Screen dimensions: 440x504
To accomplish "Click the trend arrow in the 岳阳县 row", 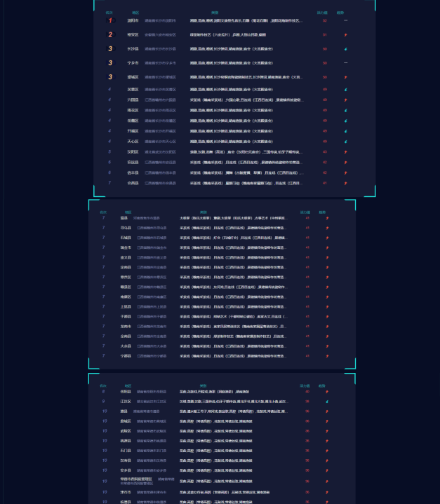I will (327, 391).
